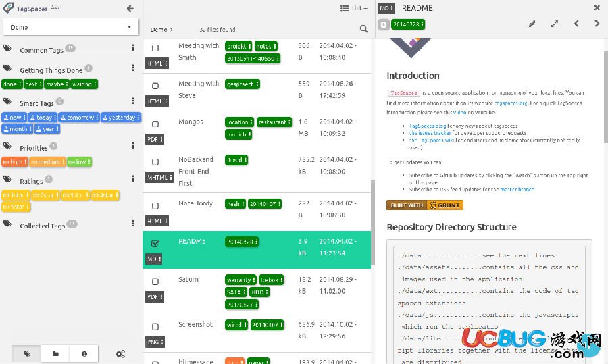Open MD extension menu for README row
Viewport: 608px width, 364px height.
point(153,259)
